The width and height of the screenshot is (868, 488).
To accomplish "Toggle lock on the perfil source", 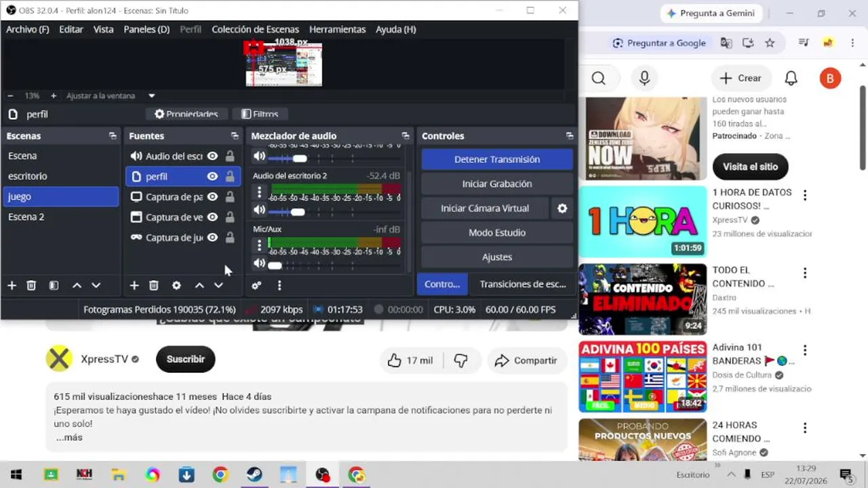I will (230, 176).
